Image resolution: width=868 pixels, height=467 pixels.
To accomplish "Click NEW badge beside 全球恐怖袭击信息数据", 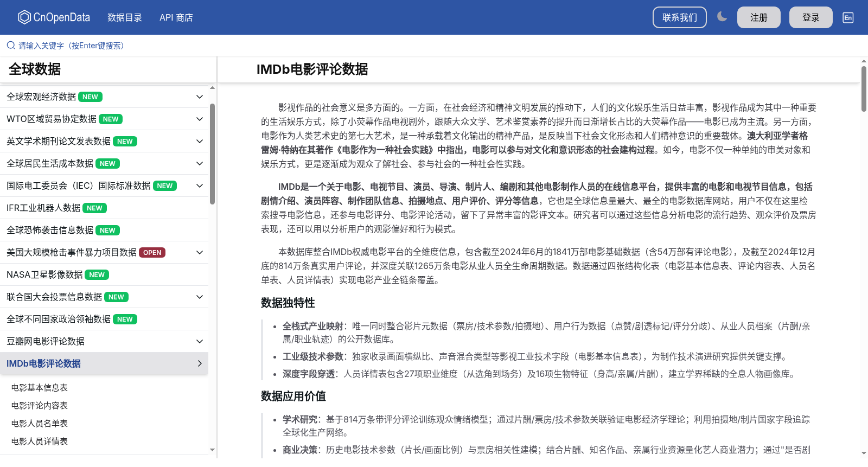I will [107, 231].
